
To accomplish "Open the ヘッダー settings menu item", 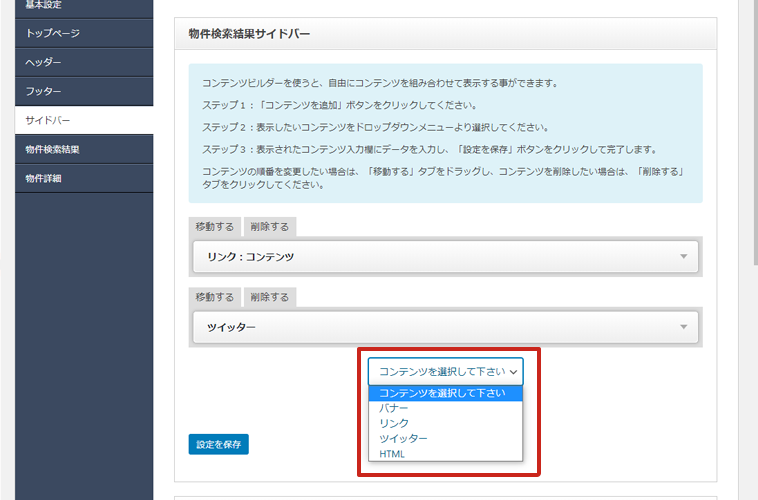I will [44, 62].
